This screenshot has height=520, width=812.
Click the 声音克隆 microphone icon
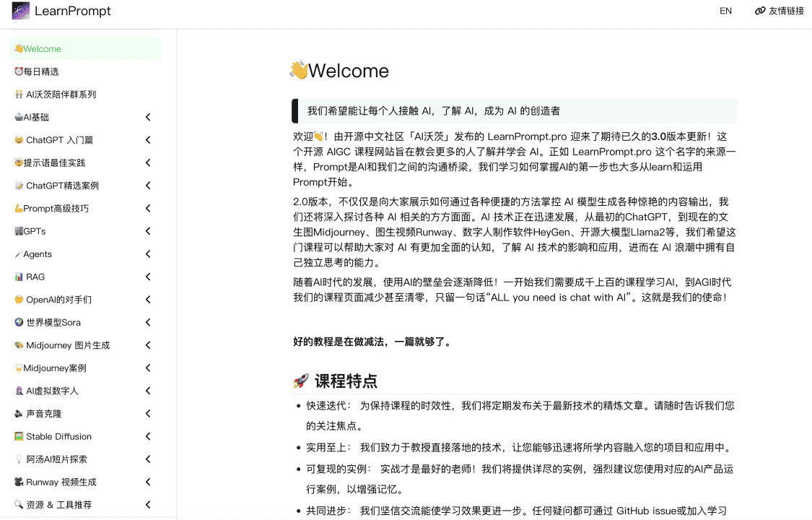(x=19, y=413)
